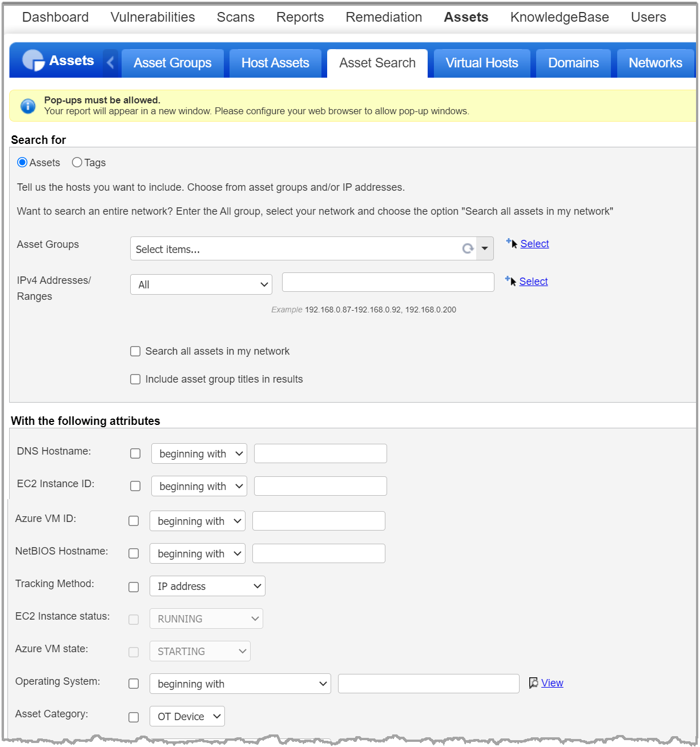Change the Asset Category OT Device dropdown
This screenshot has height=747, width=700.
187,716
